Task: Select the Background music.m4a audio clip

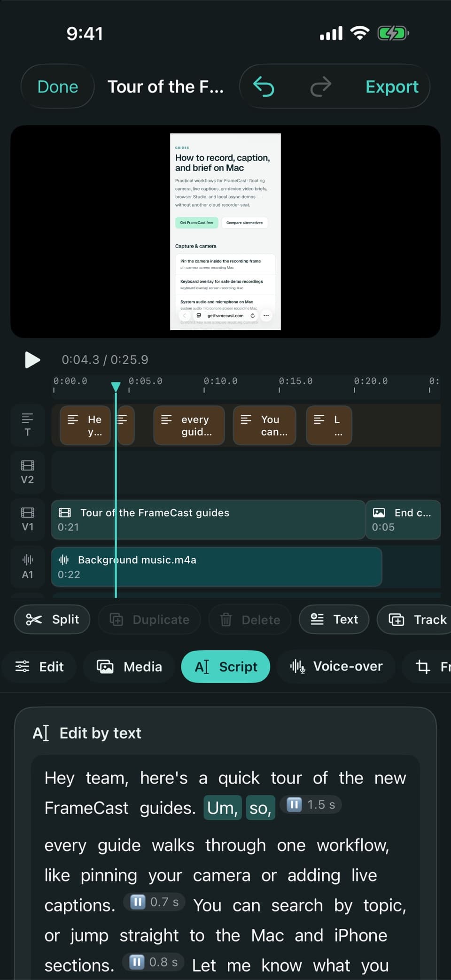Action: point(217,567)
